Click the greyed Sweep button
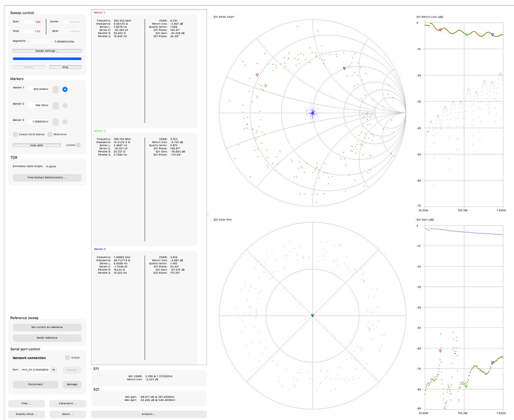This screenshot has width=514, height=420. coord(29,67)
